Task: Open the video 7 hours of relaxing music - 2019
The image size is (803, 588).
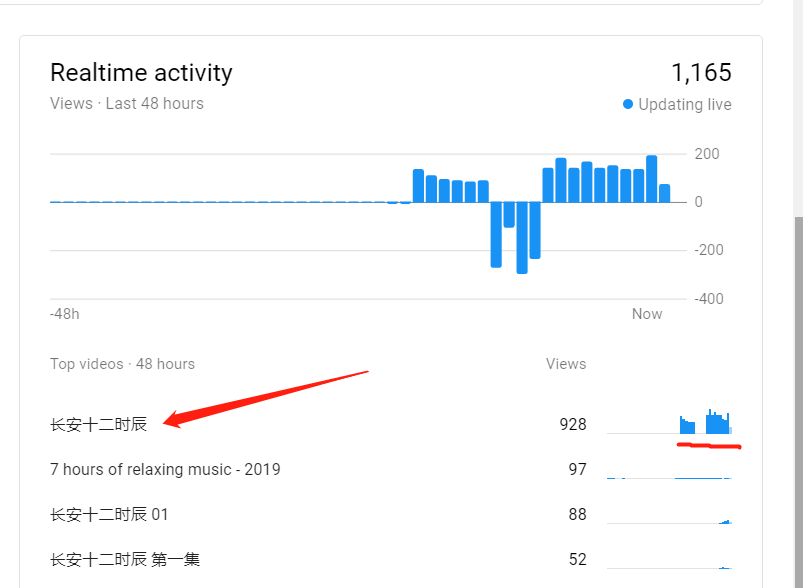Action: [x=165, y=469]
